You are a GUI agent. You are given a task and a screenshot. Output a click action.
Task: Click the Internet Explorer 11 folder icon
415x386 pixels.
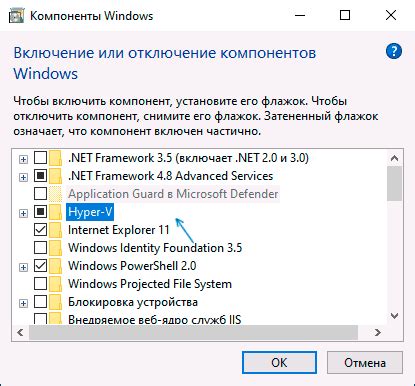tap(55, 230)
